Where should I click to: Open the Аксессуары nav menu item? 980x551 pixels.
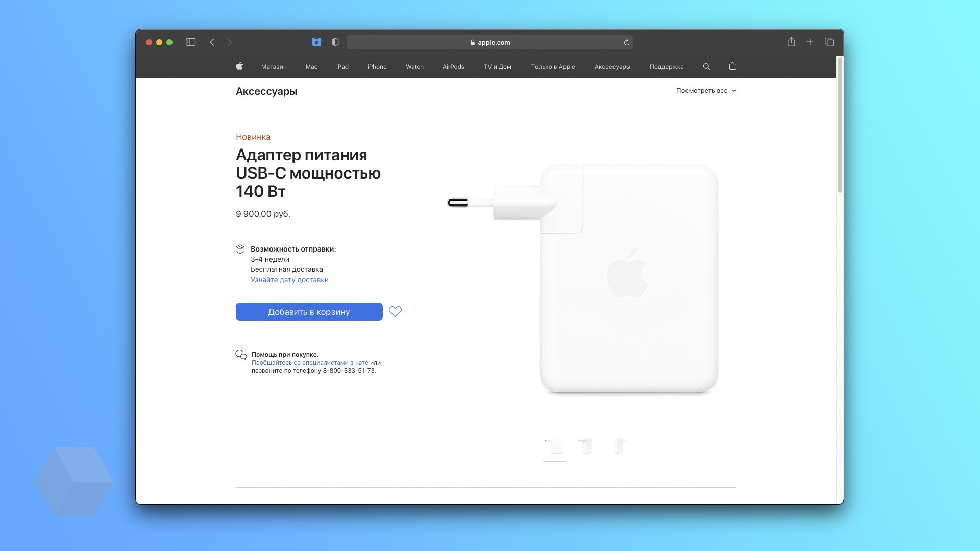612,67
